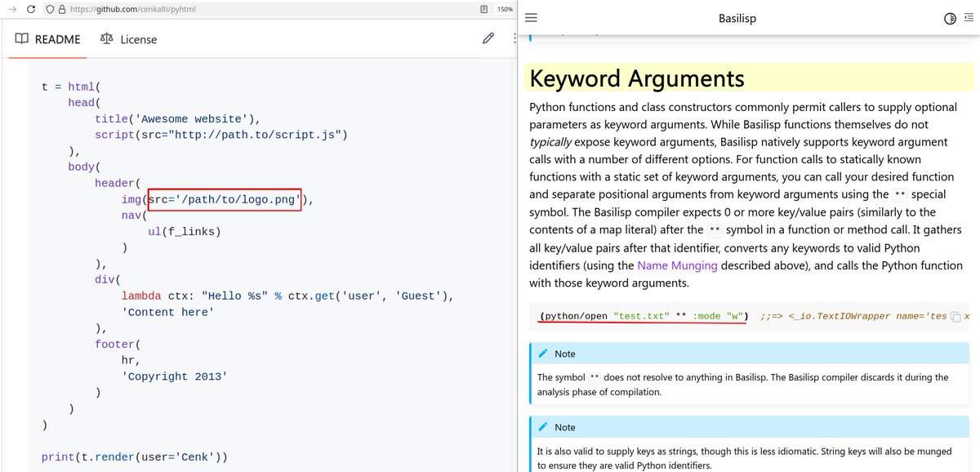Edit README with the pencil icon
Viewport: 980px width, 472px height.
point(488,38)
